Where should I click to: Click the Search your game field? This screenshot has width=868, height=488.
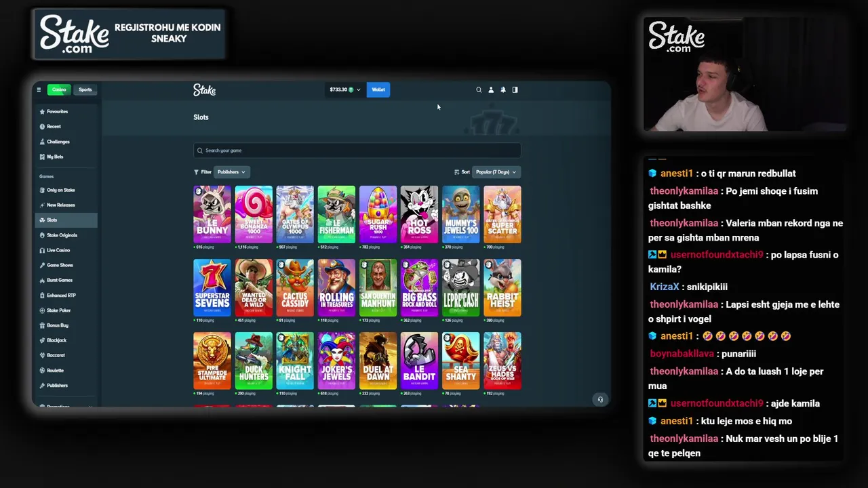[x=357, y=150]
